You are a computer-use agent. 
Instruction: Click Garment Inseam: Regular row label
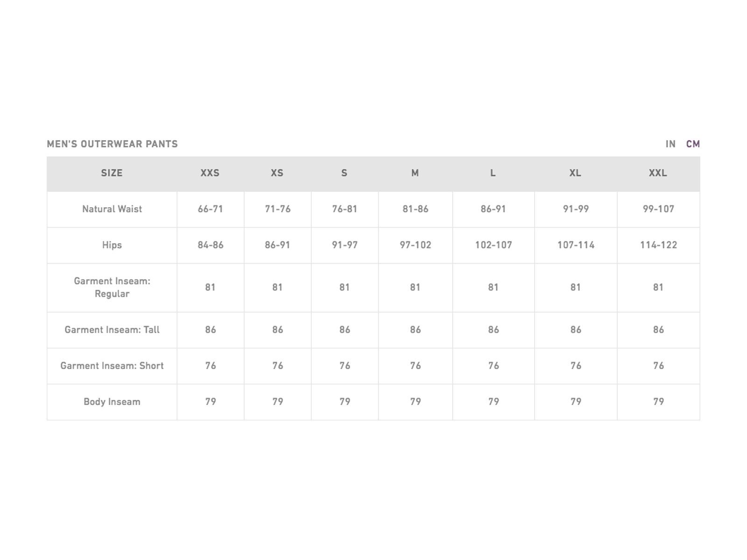click(112, 287)
